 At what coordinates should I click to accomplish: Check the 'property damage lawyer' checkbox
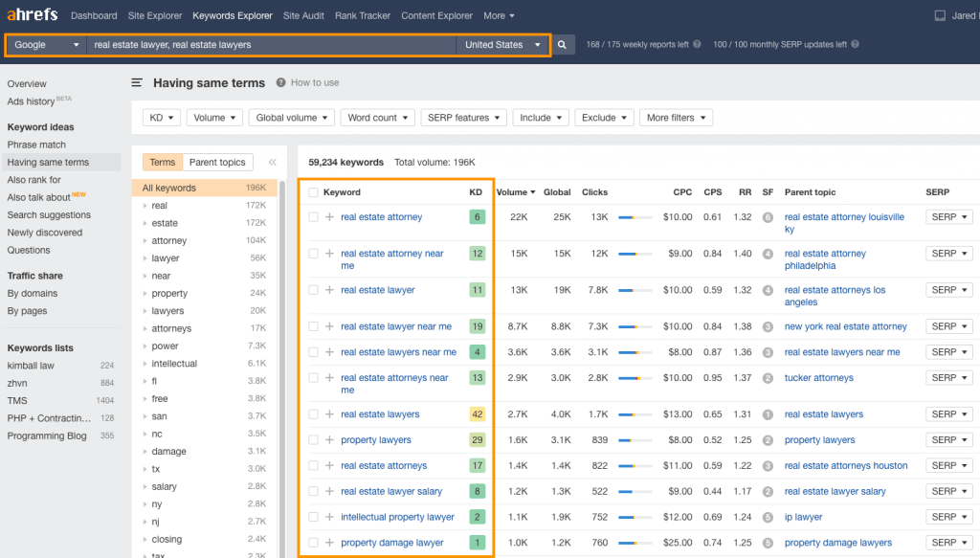pyautogui.click(x=313, y=543)
